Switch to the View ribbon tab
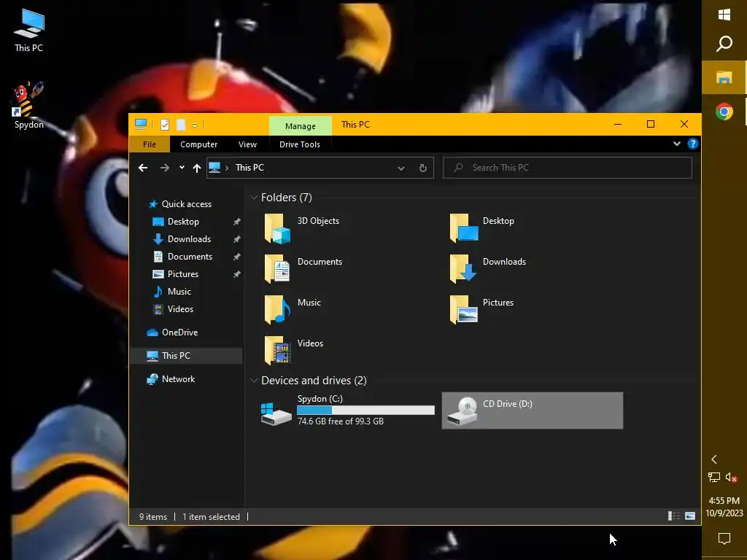This screenshot has height=560, width=747. click(x=247, y=144)
